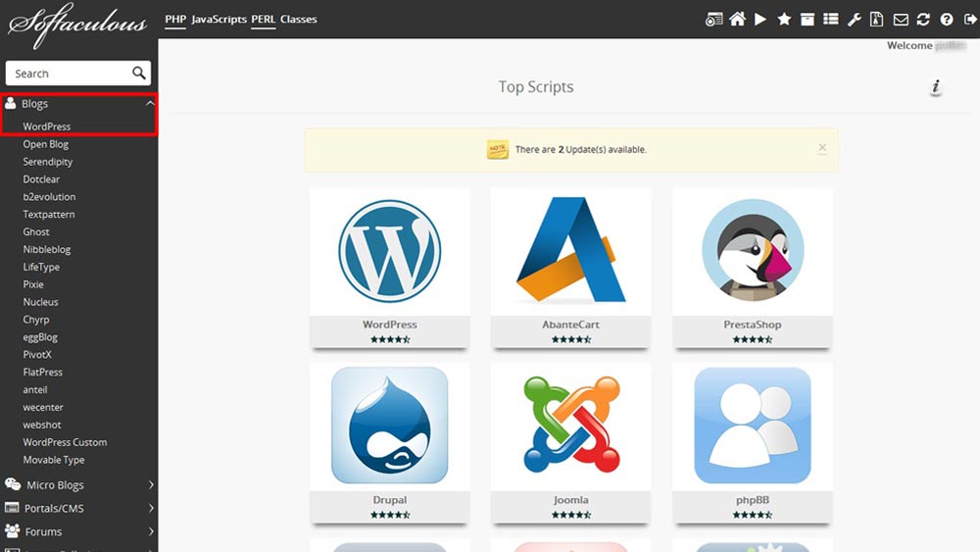Open script ratings with the star icon
This screenshot has height=552, width=980.
pos(784,20)
